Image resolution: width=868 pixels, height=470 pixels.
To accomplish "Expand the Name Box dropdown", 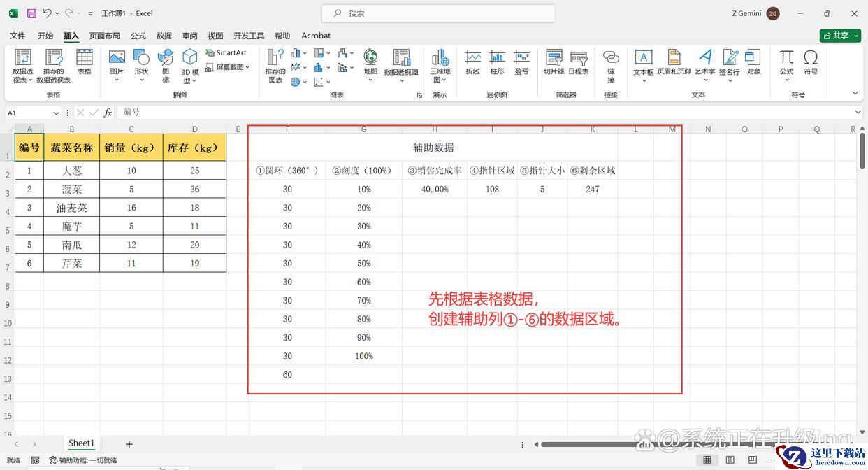I will pos(56,113).
